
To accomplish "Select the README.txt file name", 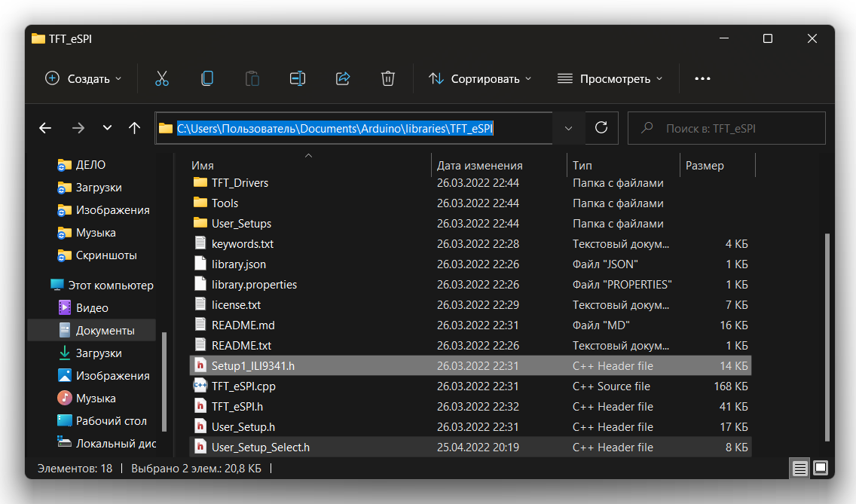I will pyautogui.click(x=241, y=345).
